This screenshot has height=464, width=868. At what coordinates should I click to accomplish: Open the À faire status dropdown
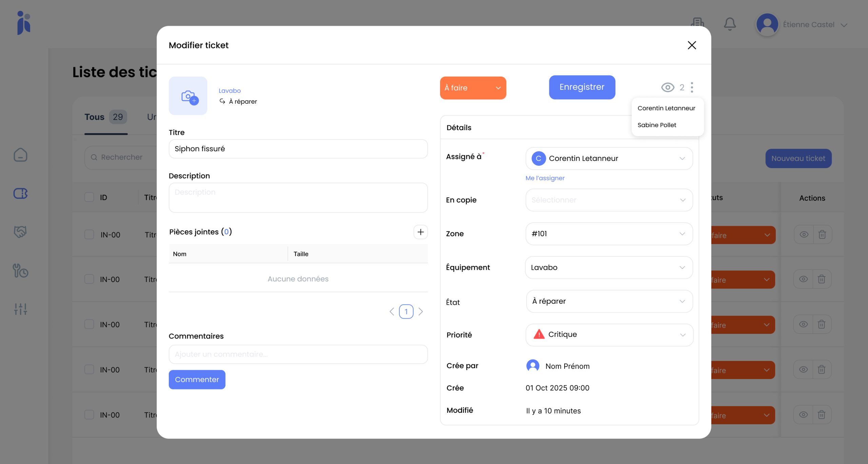(x=473, y=88)
